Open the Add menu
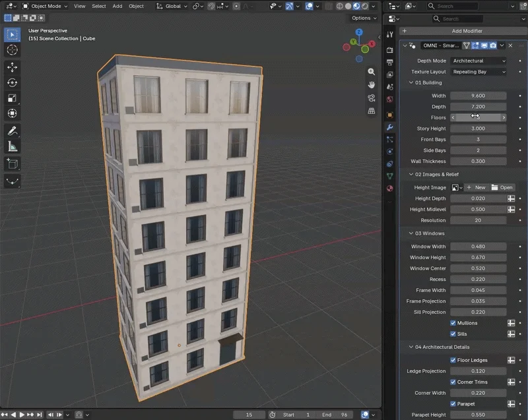This screenshot has width=528, height=420. pyautogui.click(x=117, y=6)
